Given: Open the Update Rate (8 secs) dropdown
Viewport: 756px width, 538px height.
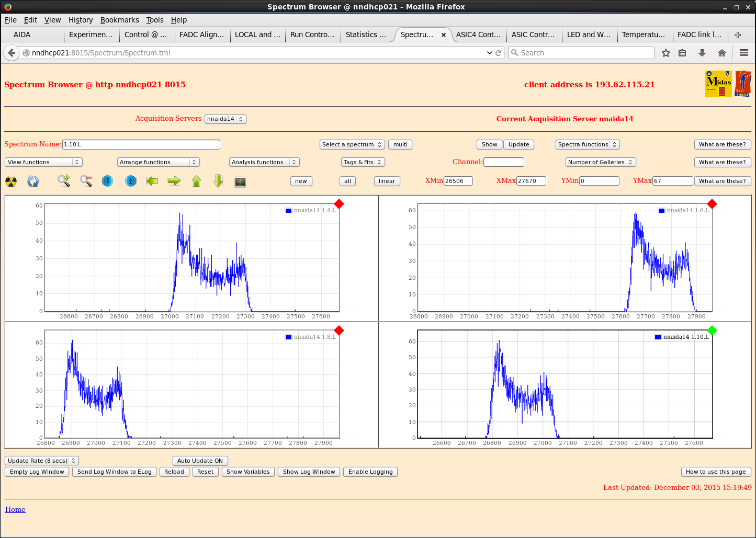Looking at the screenshot, I should click(x=42, y=461).
